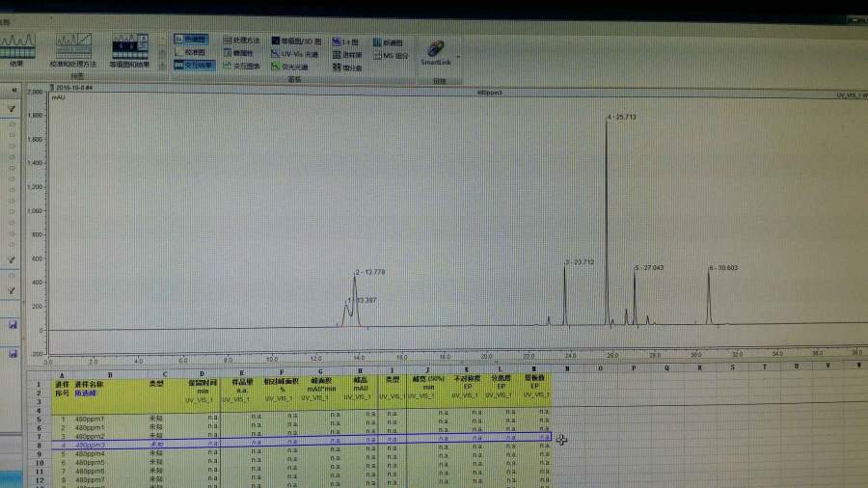Toggle the 校准图 calibration plot pane
The width and height of the screenshot is (868, 488).
point(190,52)
